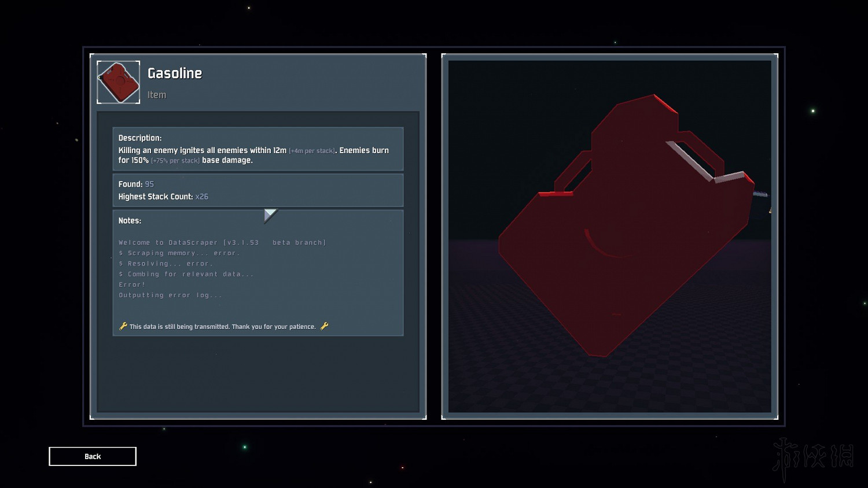
Task: Click the "+4m per stack" description text
Action: tap(312, 151)
